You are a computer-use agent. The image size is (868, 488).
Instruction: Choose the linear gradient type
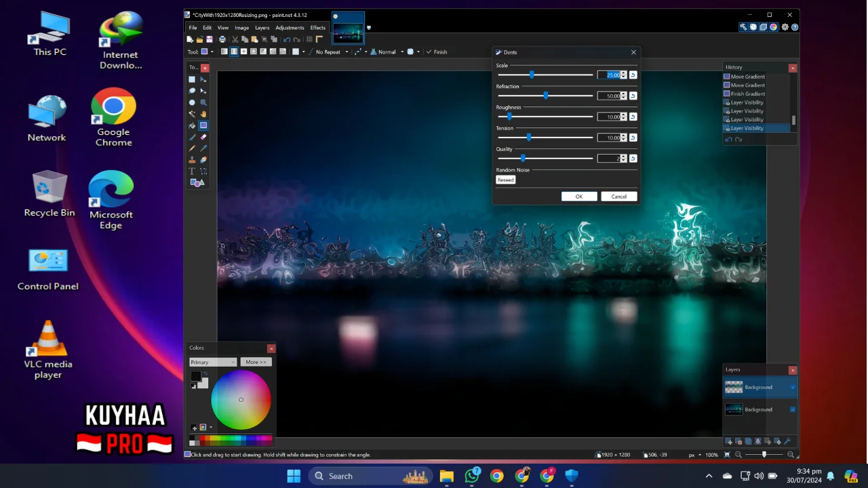224,52
